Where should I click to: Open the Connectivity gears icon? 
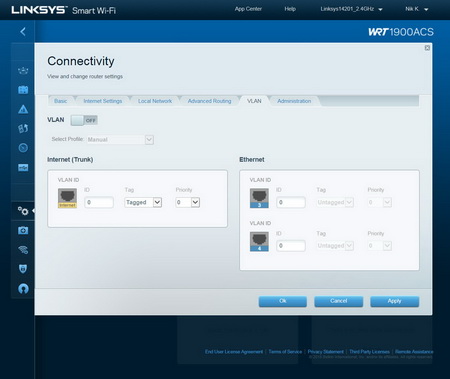click(x=23, y=211)
